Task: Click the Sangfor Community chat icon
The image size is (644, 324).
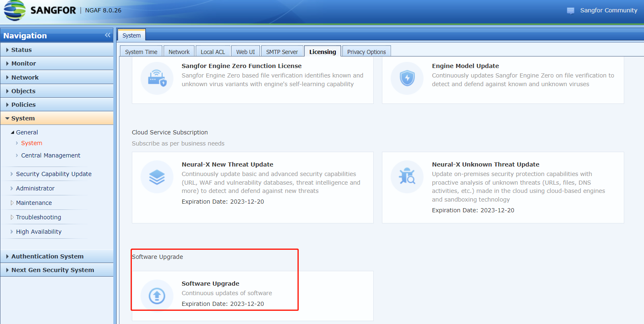Action: (x=571, y=11)
